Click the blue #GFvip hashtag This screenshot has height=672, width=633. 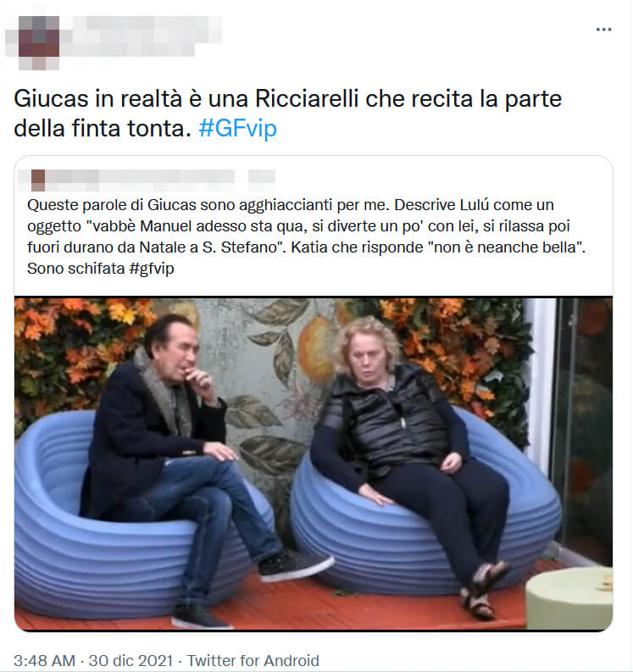pyautogui.click(x=238, y=128)
